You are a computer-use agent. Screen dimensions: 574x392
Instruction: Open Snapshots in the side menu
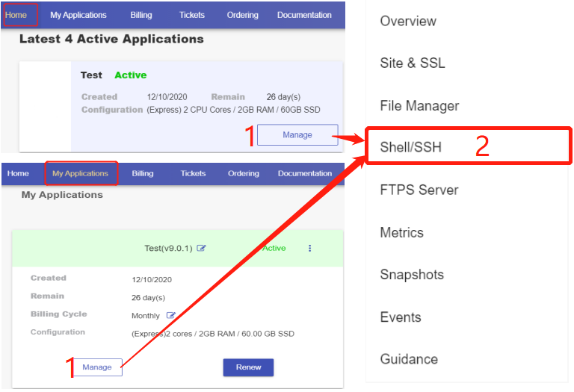click(x=412, y=275)
